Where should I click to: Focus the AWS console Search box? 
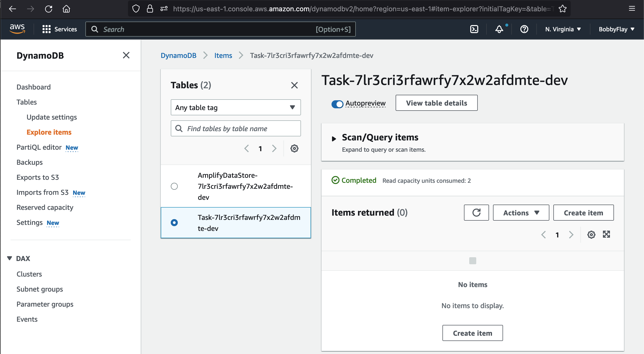220,29
